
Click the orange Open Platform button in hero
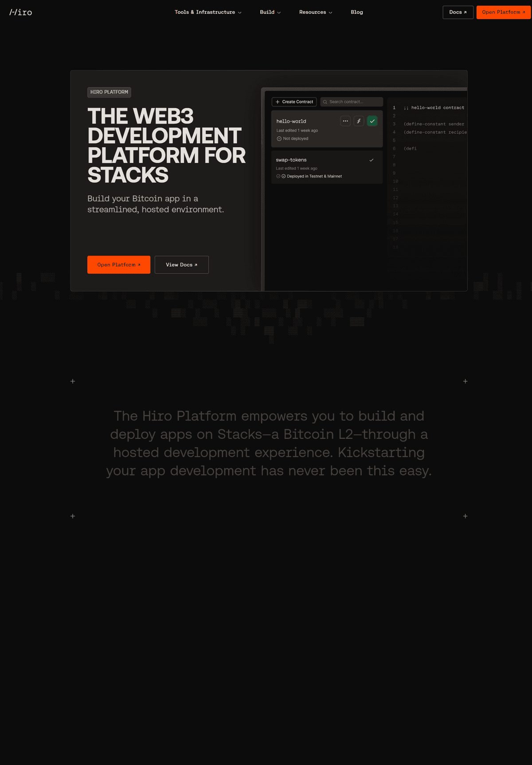pyautogui.click(x=119, y=264)
